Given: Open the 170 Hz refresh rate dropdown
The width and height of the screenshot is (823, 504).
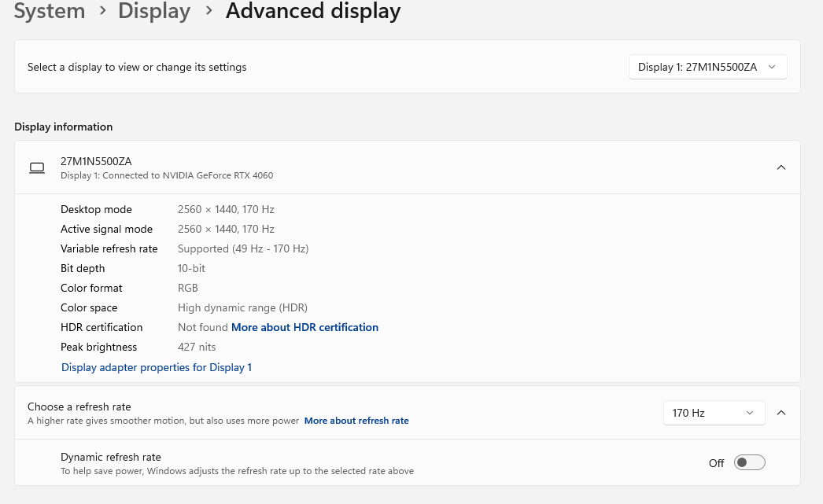Looking at the screenshot, I should tap(714, 413).
